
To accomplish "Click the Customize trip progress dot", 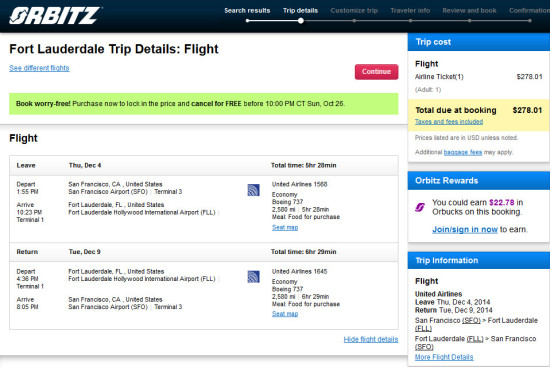I will (x=354, y=21).
